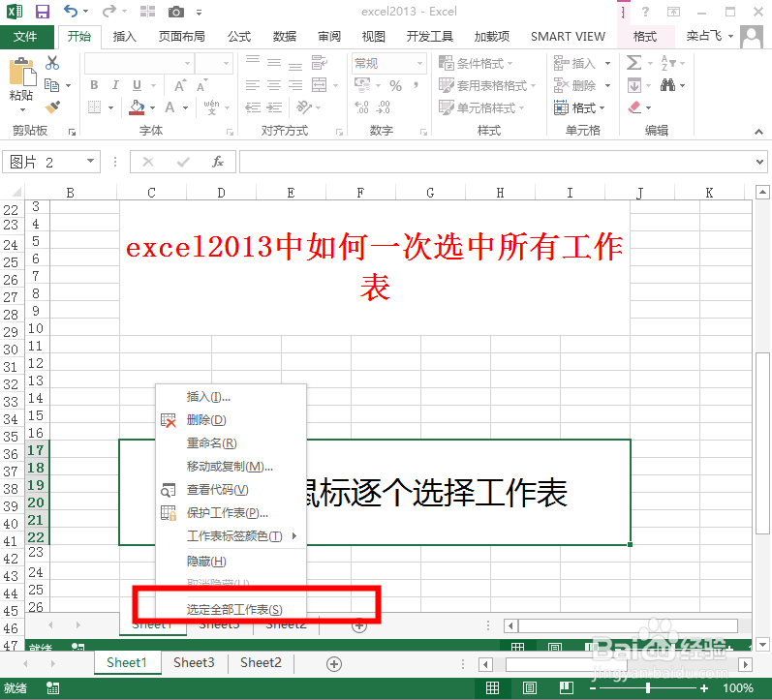Click the Undo arrow icon
The height and width of the screenshot is (700, 772).
pyautogui.click(x=71, y=11)
